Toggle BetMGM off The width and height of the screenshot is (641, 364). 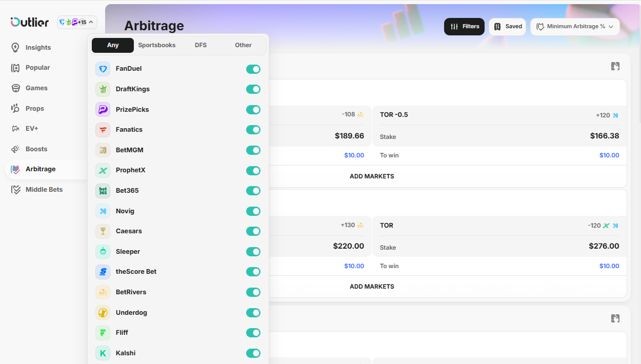253,150
